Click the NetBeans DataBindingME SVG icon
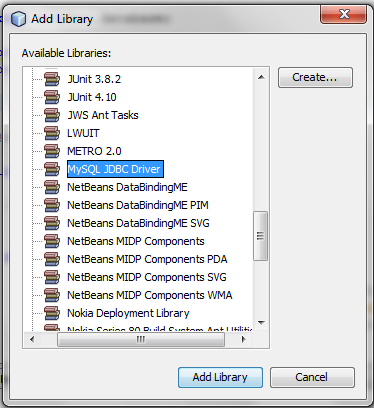 click(x=52, y=223)
